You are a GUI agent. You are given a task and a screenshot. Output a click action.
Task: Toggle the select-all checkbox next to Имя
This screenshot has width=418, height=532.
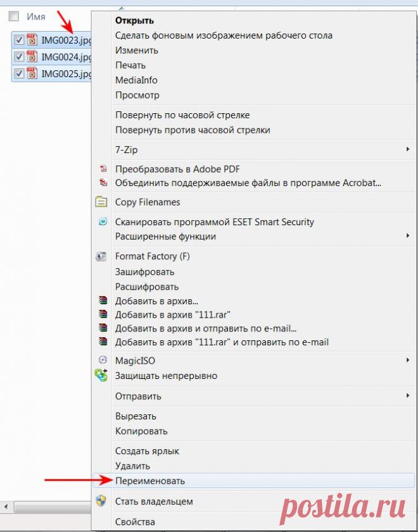point(14,16)
